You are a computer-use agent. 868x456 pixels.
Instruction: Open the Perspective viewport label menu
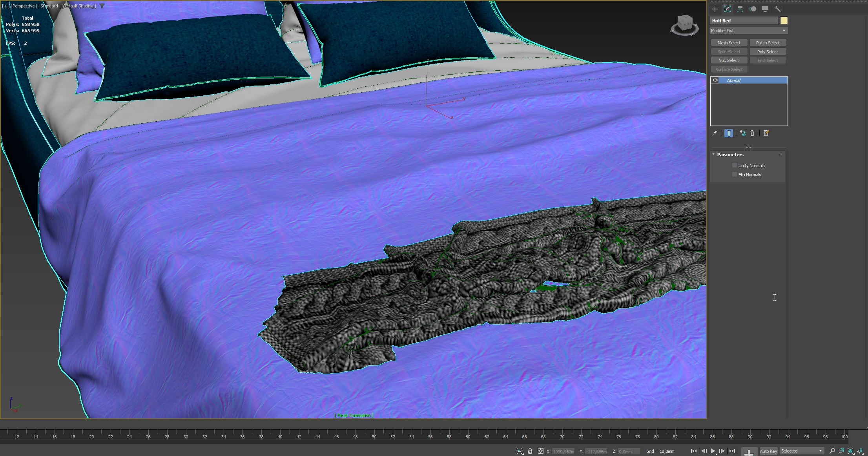[24, 6]
